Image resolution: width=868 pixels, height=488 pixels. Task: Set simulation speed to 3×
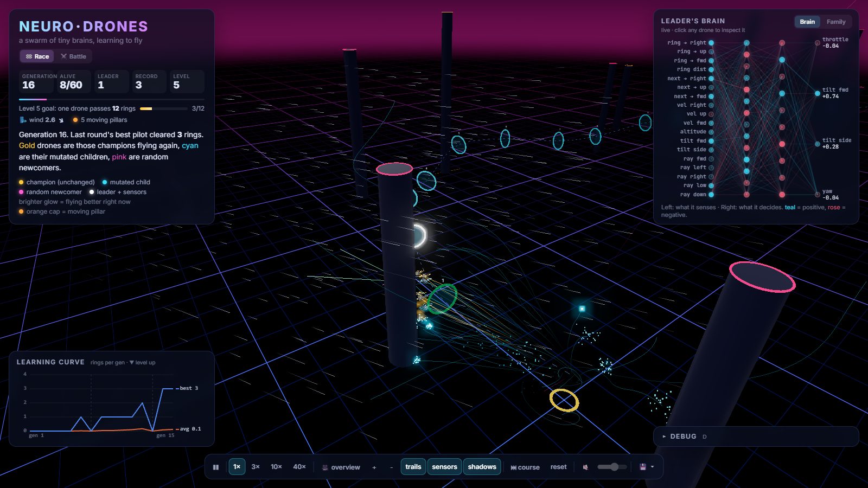[256, 467]
